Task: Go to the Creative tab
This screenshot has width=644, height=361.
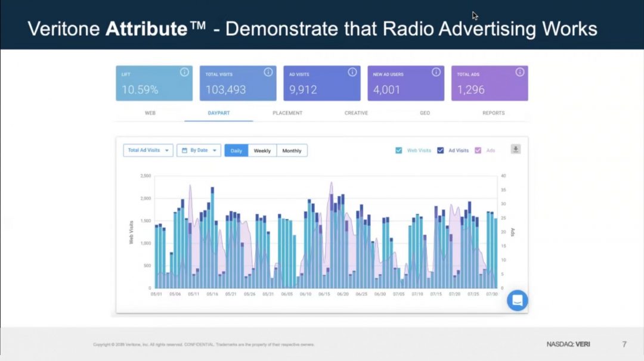Action: point(356,113)
